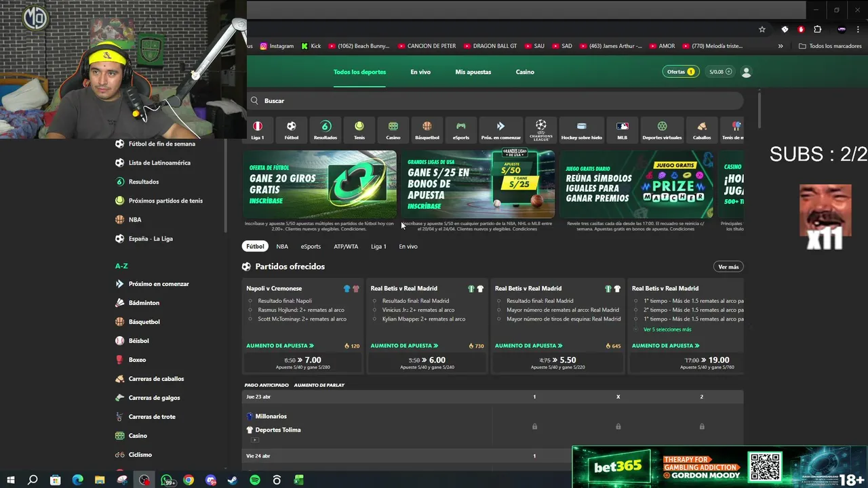Click the S/0.08 balance deposit button
The height and width of the screenshot is (488, 868).
[720, 72]
